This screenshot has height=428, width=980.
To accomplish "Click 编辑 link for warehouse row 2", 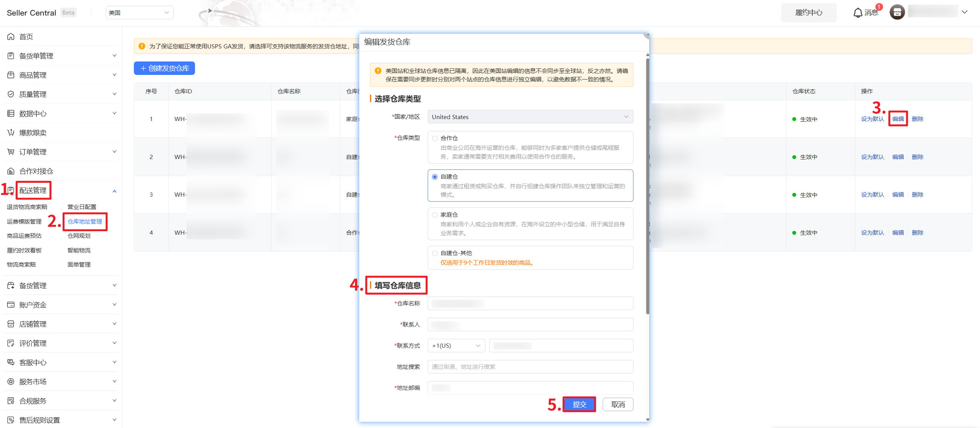I will pyautogui.click(x=898, y=157).
